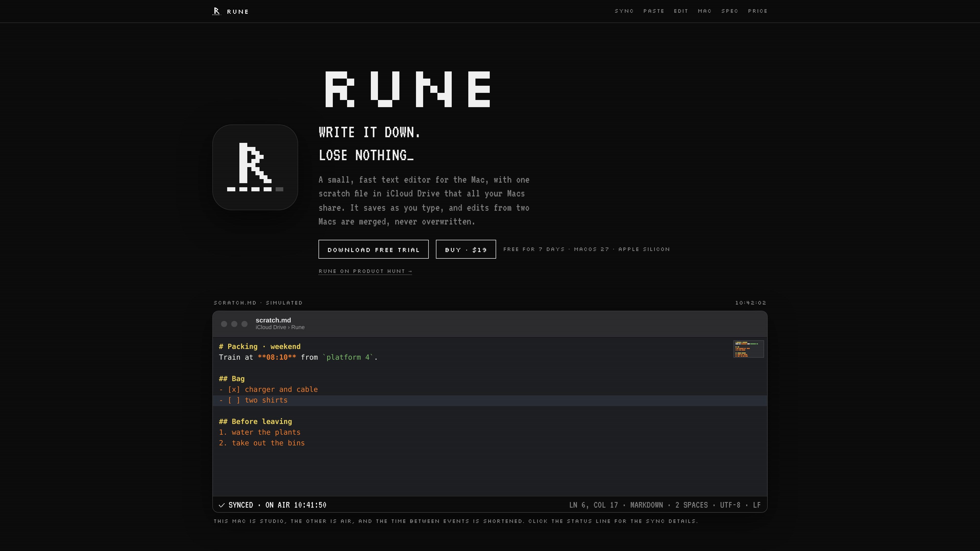Click the 'Synced · On Air 10:41:50' status line
Screen dimensions: 980x551
pyautogui.click(x=273, y=505)
